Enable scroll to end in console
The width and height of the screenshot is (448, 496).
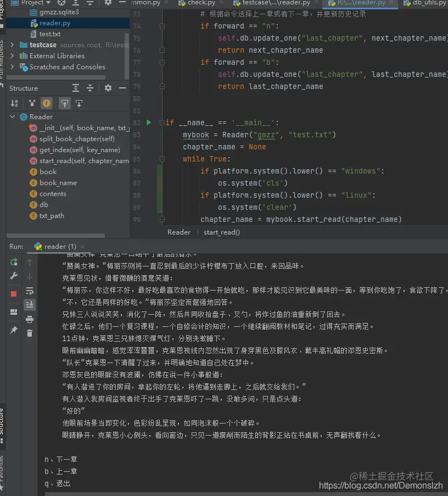[x=29, y=305]
